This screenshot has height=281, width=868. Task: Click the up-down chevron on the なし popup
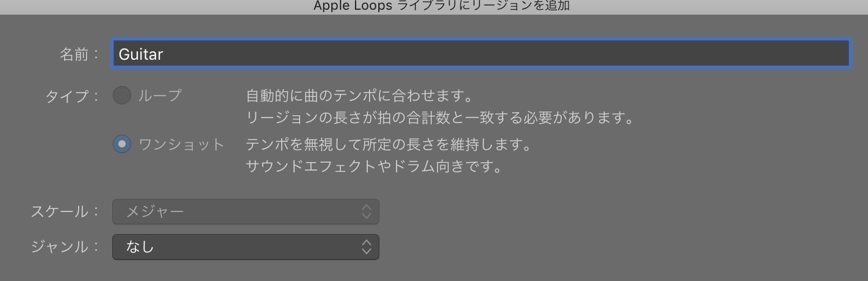pos(366,247)
